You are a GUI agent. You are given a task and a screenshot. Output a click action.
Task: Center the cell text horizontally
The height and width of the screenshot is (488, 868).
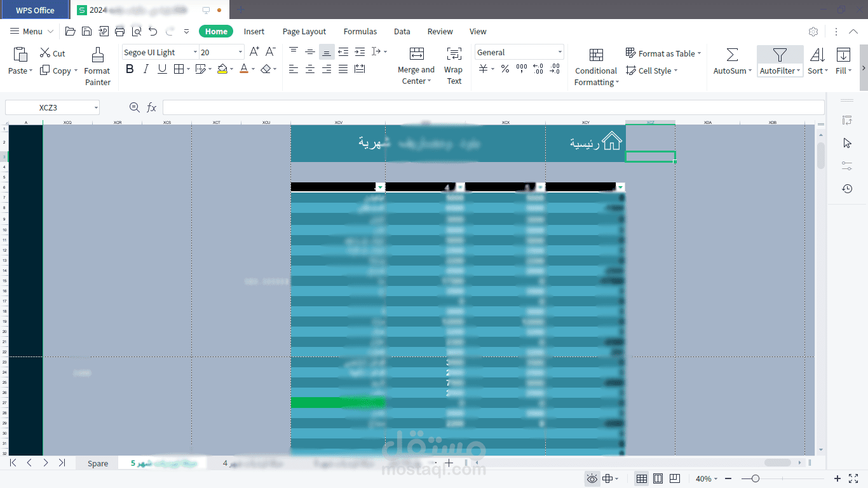click(310, 69)
